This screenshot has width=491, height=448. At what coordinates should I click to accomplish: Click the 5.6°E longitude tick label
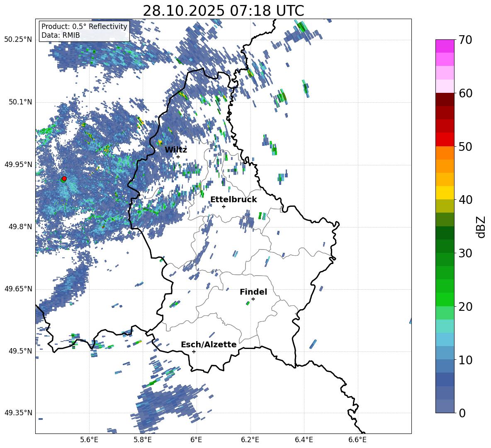pyautogui.click(x=89, y=440)
